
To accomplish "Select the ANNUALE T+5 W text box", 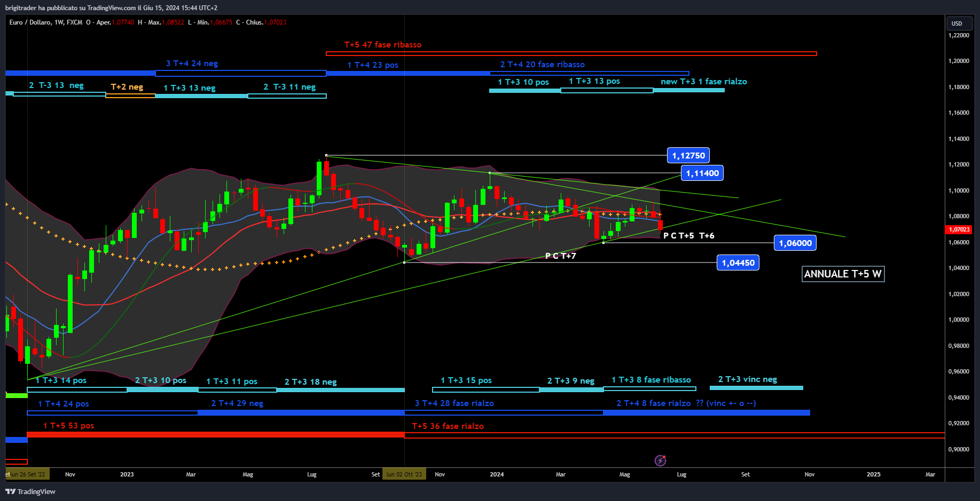I will coord(842,274).
